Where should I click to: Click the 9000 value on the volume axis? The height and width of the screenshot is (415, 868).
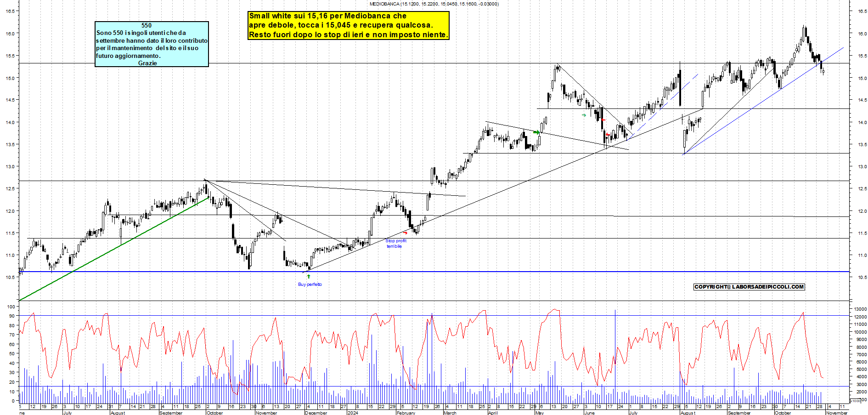861,340
